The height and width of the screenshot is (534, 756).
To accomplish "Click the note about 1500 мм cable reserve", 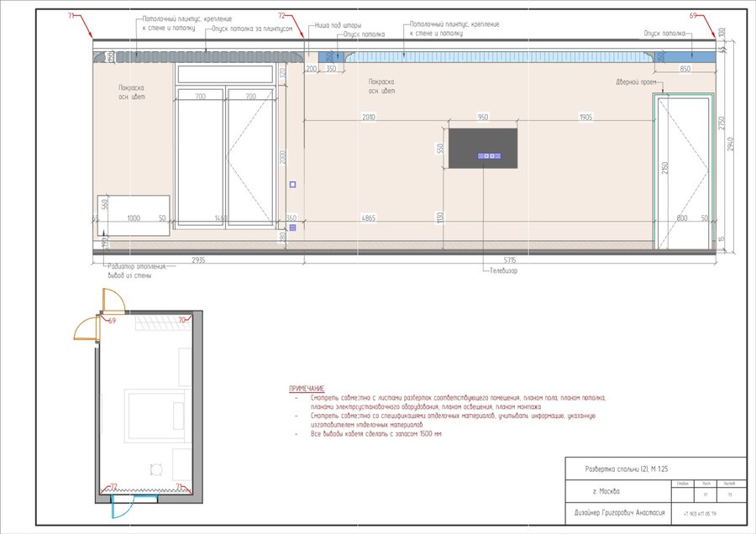I will coord(376,434).
